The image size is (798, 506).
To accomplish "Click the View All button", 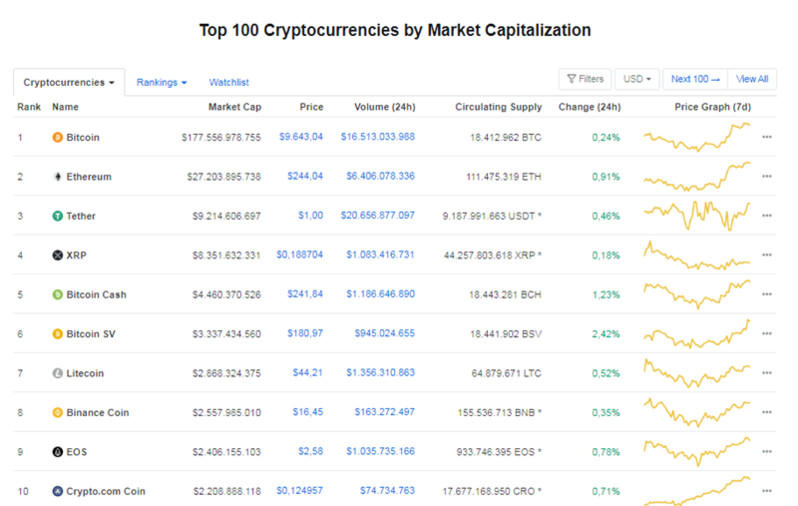I will (752, 79).
